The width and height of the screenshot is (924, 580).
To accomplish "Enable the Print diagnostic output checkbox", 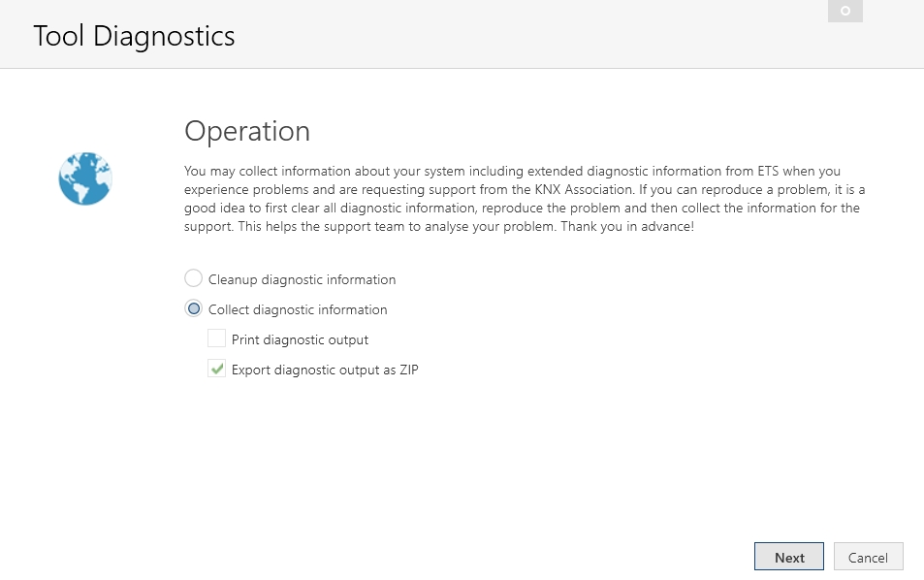I will click(216, 338).
